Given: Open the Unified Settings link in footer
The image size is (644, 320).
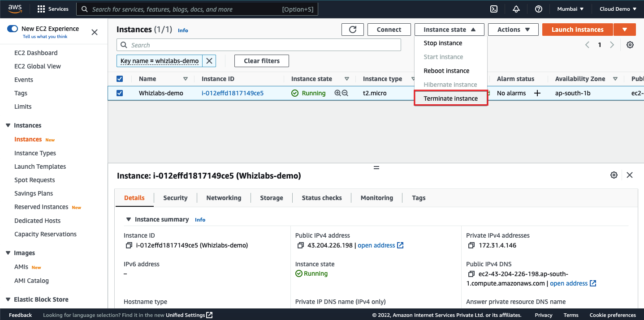Looking at the screenshot, I should (189, 315).
